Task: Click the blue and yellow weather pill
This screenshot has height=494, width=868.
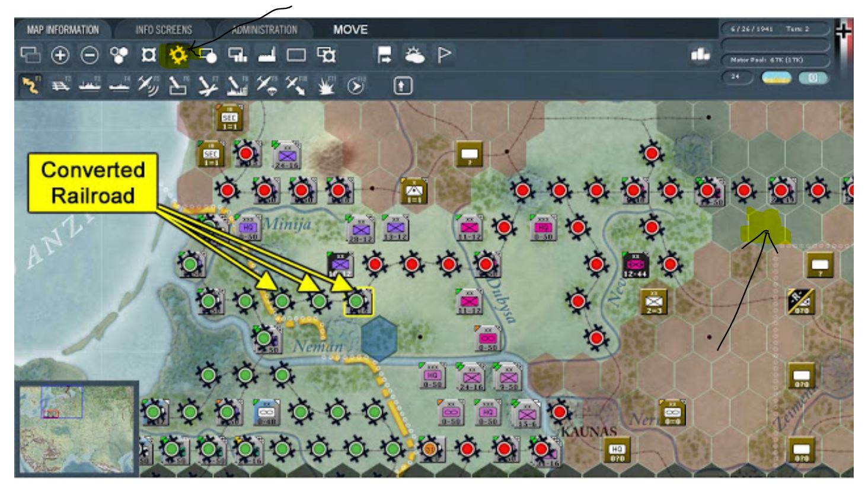Action: point(776,78)
